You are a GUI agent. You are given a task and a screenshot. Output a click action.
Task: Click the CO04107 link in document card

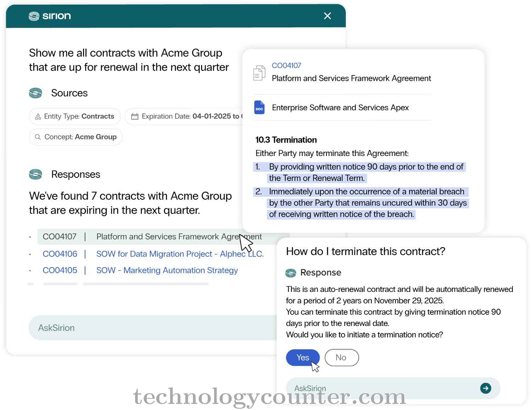[286, 66]
